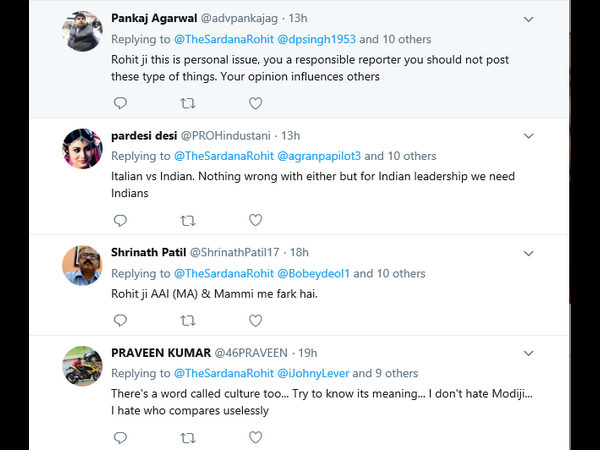The height and width of the screenshot is (450, 600).
Task: Retweet PRAVEEN KUMAR's tweet
Action: (x=187, y=437)
